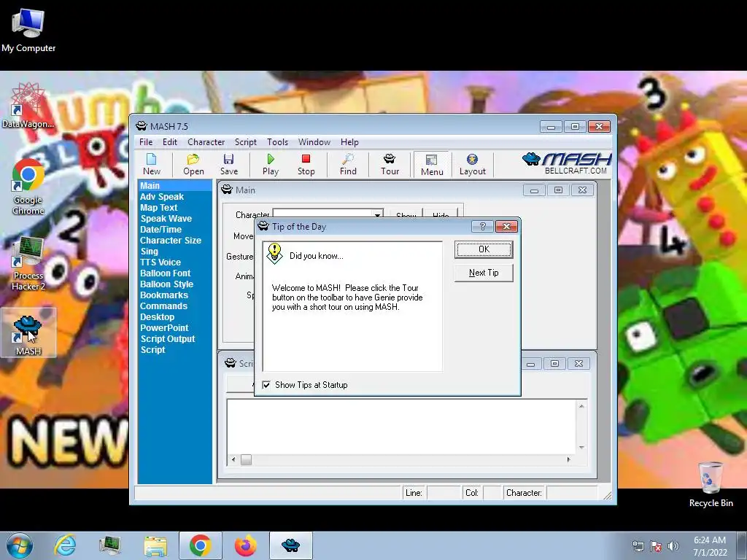The height and width of the screenshot is (560, 747).
Task: Open Process Hacker 2 desktop shortcut
Action: (28, 264)
